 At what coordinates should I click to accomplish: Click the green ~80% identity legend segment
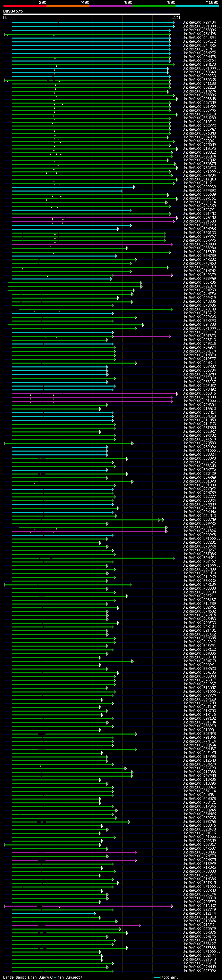click(154, 6)
